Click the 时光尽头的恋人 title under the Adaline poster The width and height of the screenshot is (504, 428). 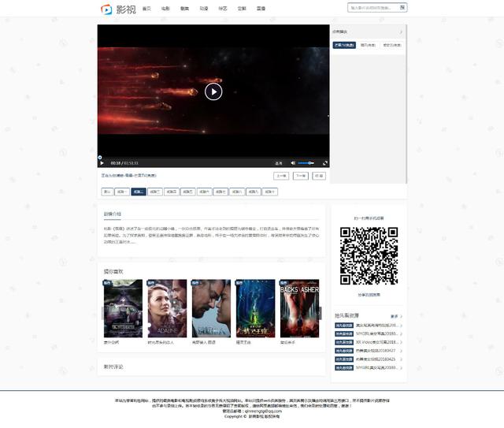161,343
